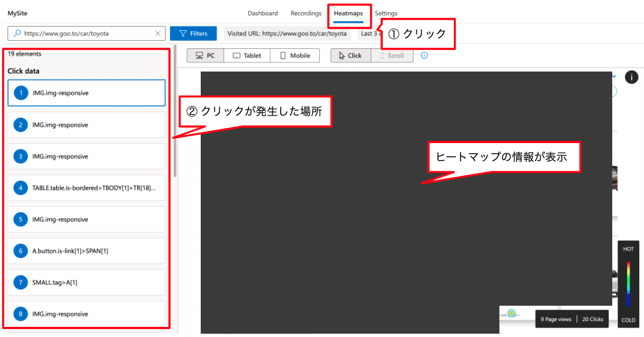Switch to Click heatmap mode
This screenshot has height=337, width=644.
[351, 56]
